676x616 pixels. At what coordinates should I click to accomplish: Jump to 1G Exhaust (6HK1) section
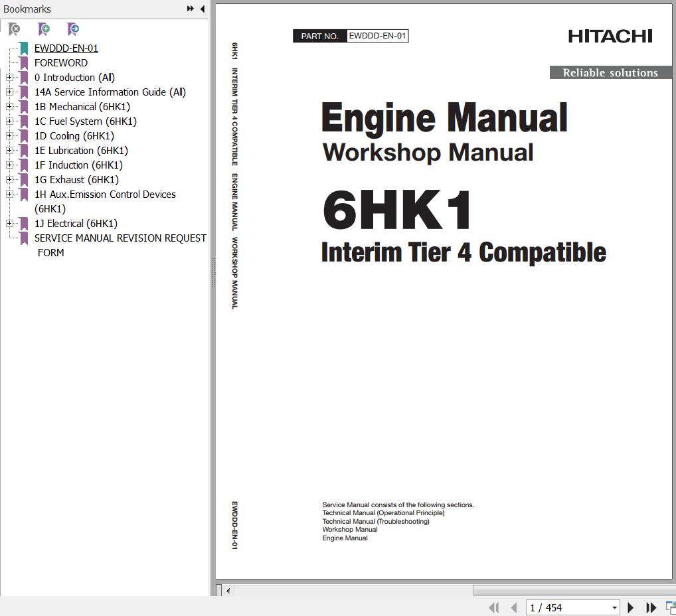click(76, 180)
